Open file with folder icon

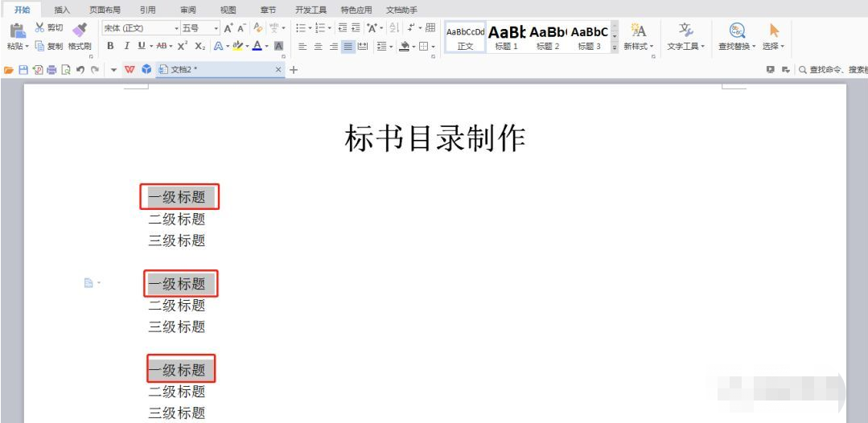pos(8,70)
